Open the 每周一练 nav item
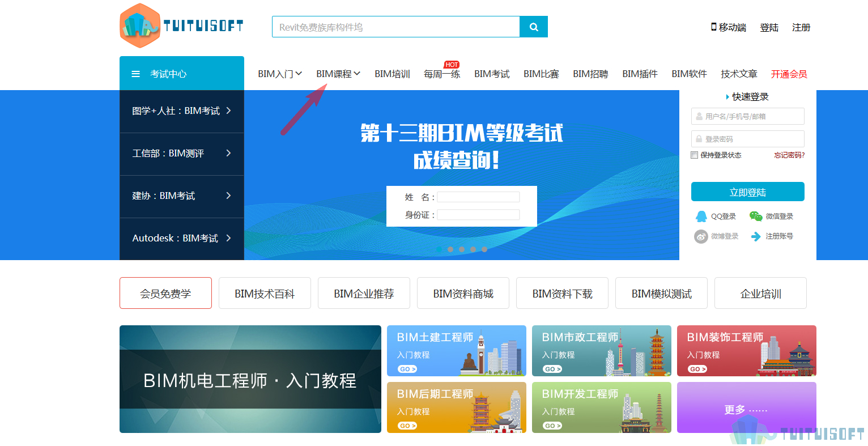868x446 pixels. click(442, 74)
